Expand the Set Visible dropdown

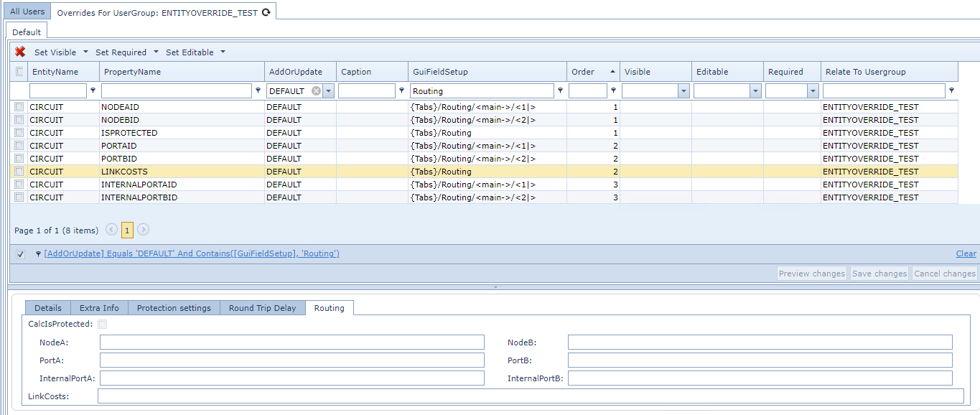pyautogui.click(x=86, y=52)
